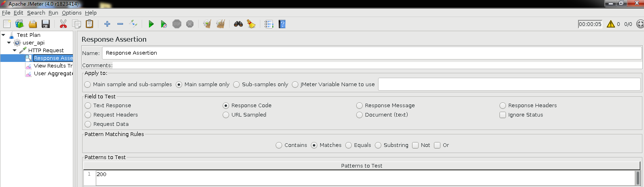Open the Help menu
Viewport: 644px width, 187px height.
coord(91,13)
